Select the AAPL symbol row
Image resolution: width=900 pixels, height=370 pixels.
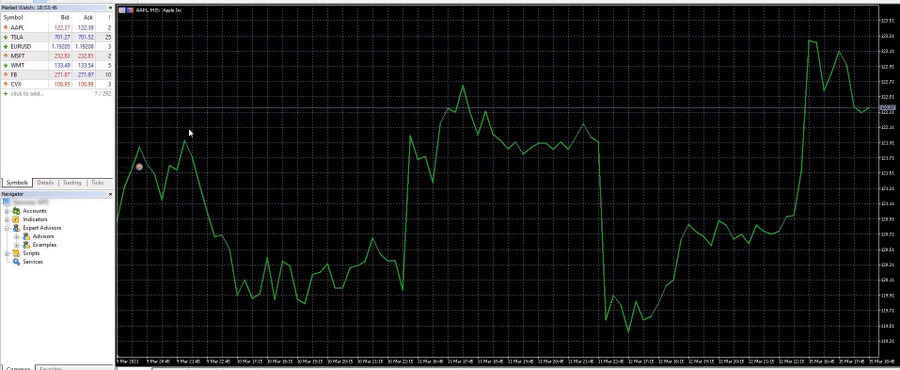(x=57, y=27)
